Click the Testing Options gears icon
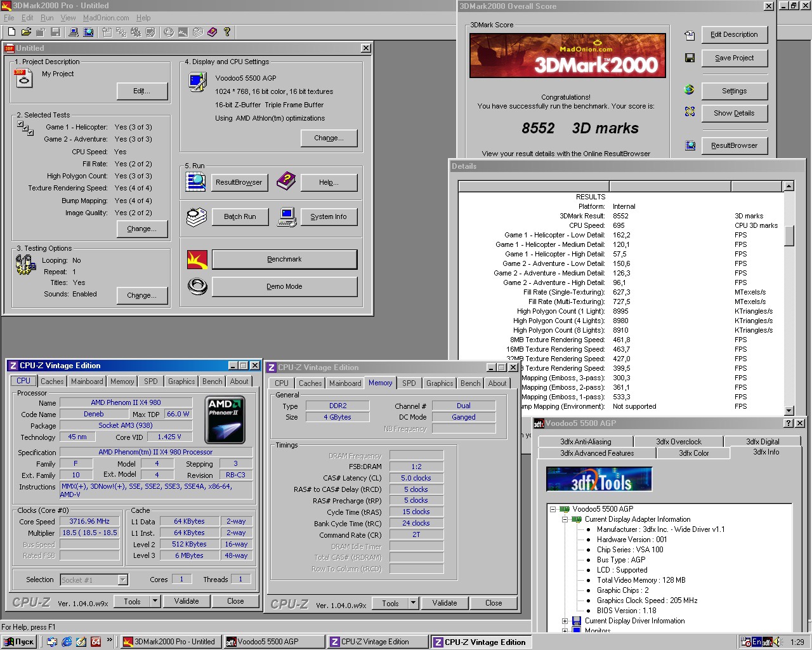 (x=25, y=264)
